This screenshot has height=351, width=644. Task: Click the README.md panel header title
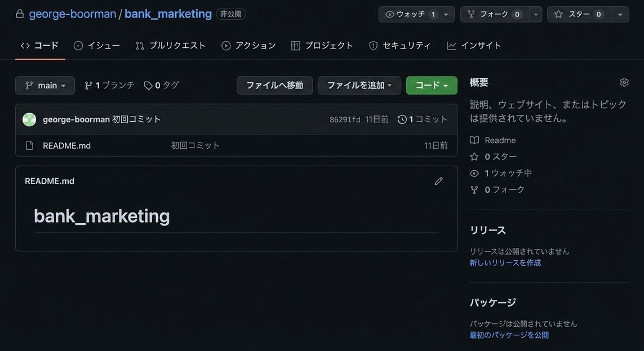tap(49, 181)
